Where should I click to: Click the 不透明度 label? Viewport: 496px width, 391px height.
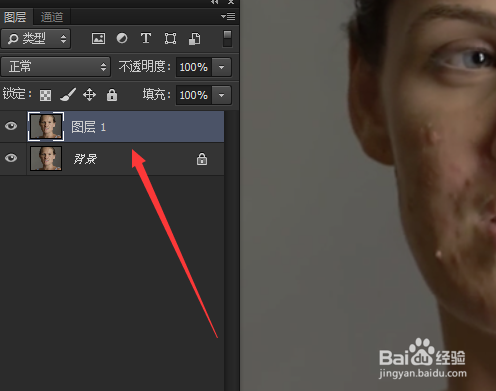pyautogui.click(x=144, y=67)
